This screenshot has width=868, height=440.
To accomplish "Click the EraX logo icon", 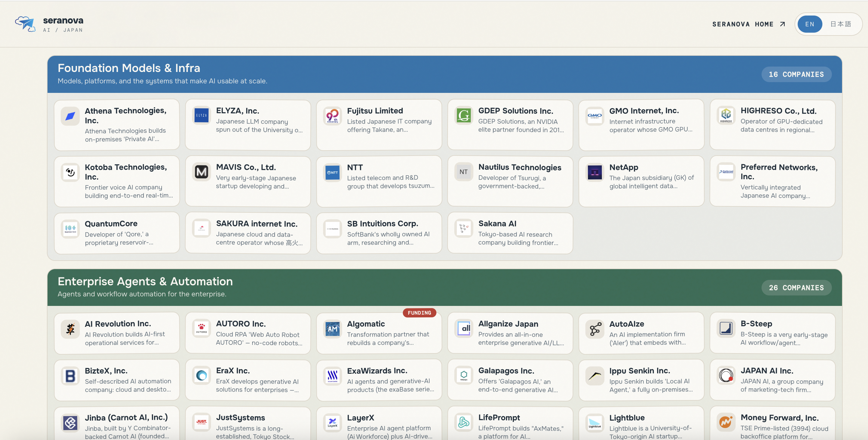I will pyautogui.click(x=201, y=376).
